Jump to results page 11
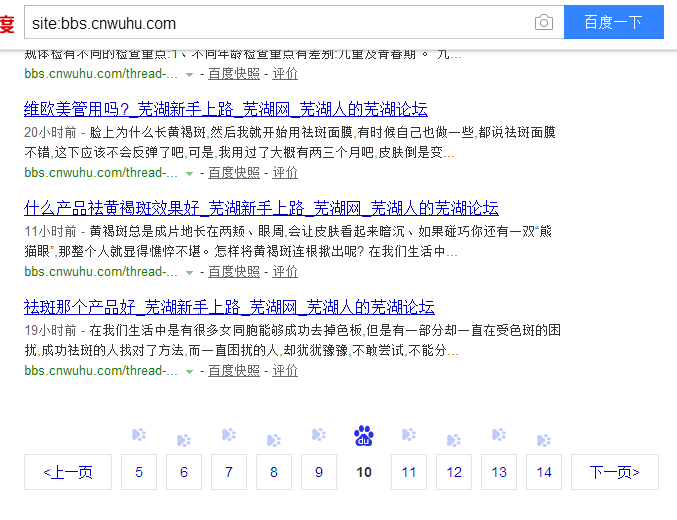The height and width of the screenshot is (520, 677). click(408, 472)
